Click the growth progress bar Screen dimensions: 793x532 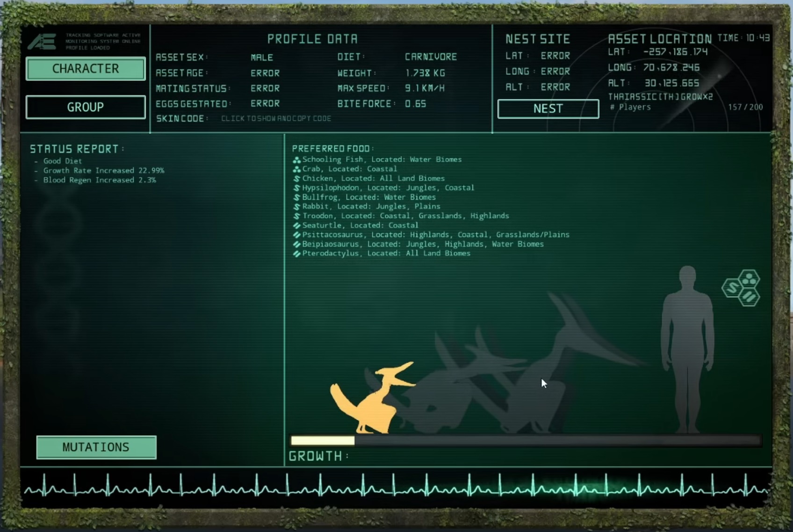[x=526, y=440]
